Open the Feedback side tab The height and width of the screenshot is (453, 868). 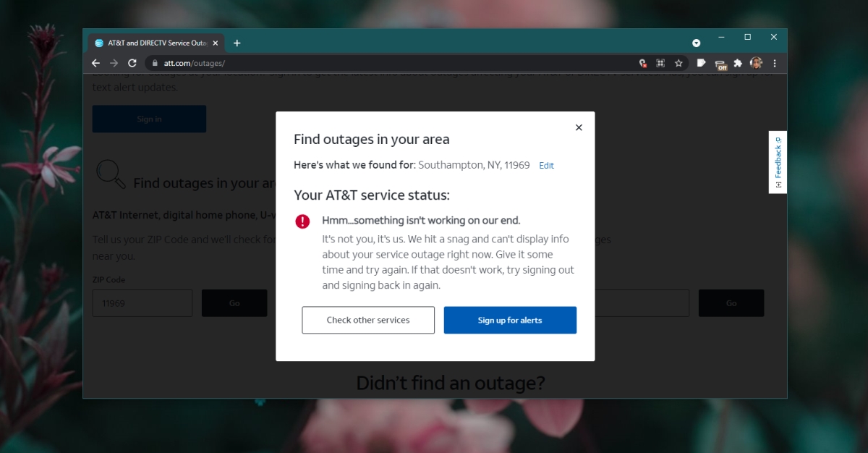778,162
